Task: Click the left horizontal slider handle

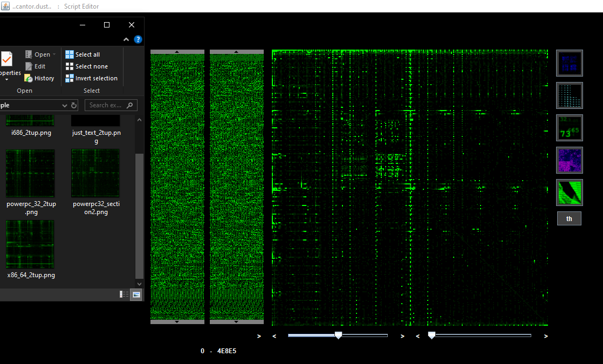Action: click(x=338, y=335)
